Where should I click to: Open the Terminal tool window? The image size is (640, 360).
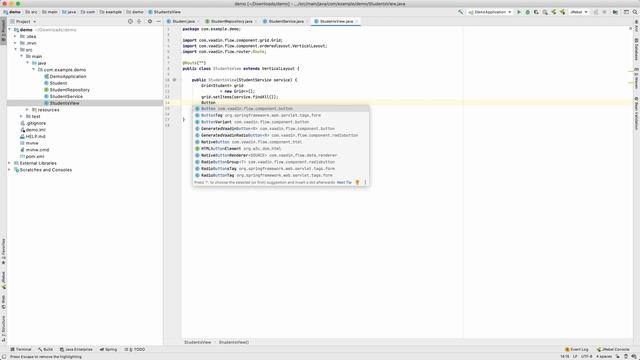(21, 349)
